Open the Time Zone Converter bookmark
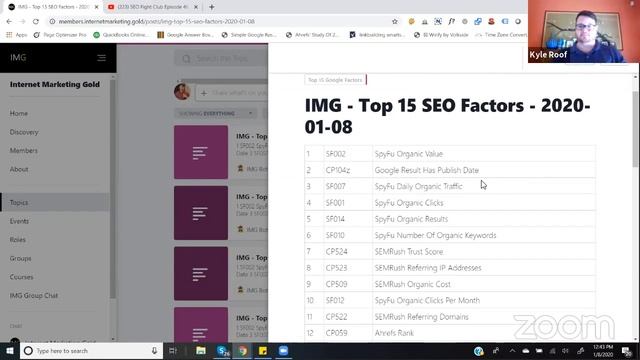 tap(501, 35)
